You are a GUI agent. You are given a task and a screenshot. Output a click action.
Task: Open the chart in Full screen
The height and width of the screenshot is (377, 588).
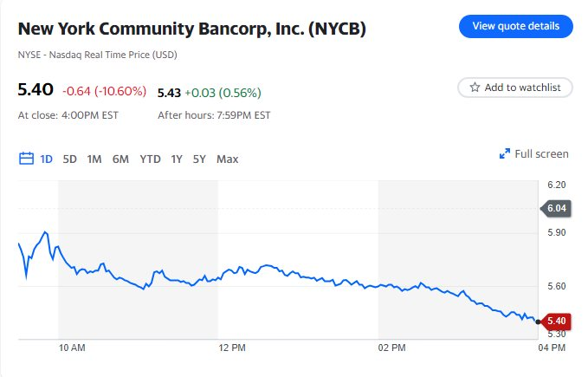pyautogui.click(x=541, y=154)
